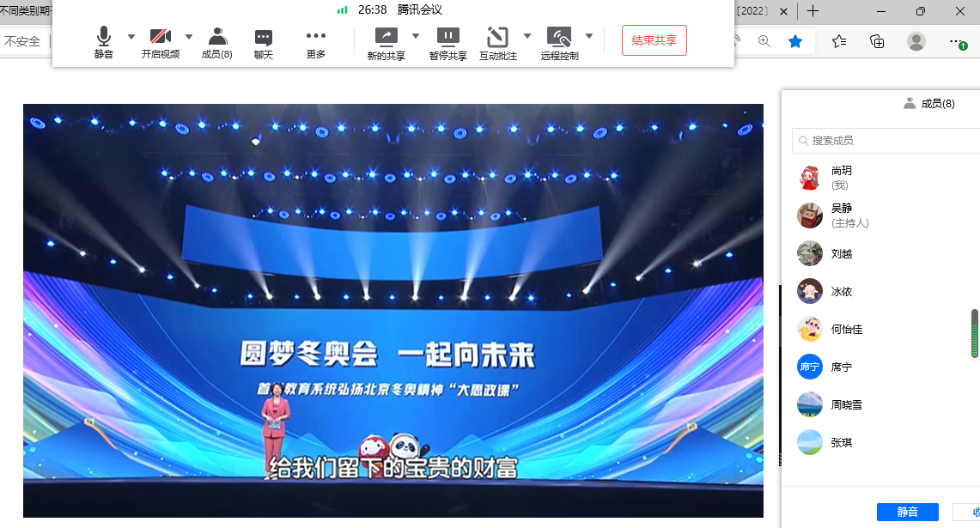Mute the microphone in meeting toolbar
980x528 pixels.
(104, 41)
